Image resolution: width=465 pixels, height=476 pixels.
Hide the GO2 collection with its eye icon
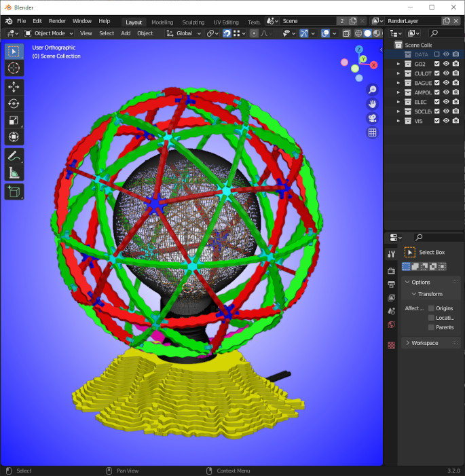point(447,64)
